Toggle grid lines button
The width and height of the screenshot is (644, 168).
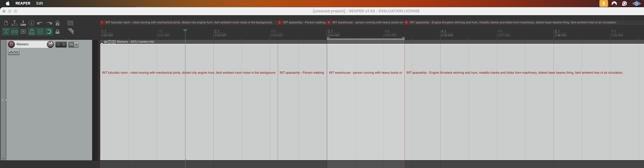click(x=40, y=32)
